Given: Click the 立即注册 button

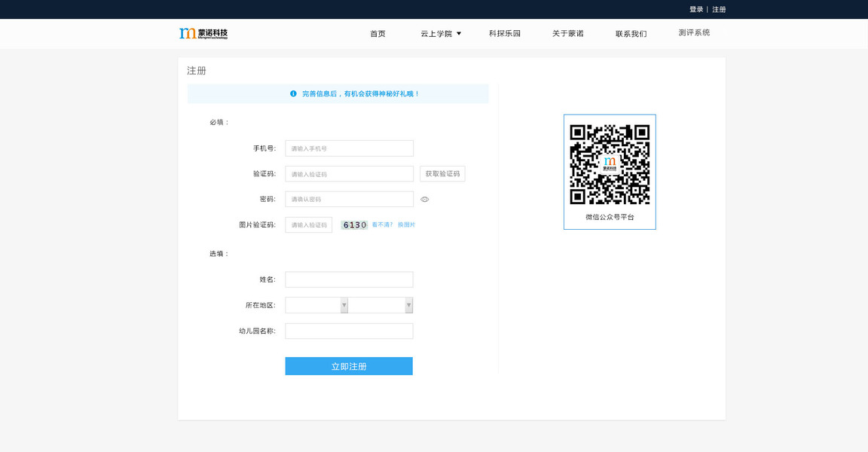Looking at the screenshot, I should 349,366.
